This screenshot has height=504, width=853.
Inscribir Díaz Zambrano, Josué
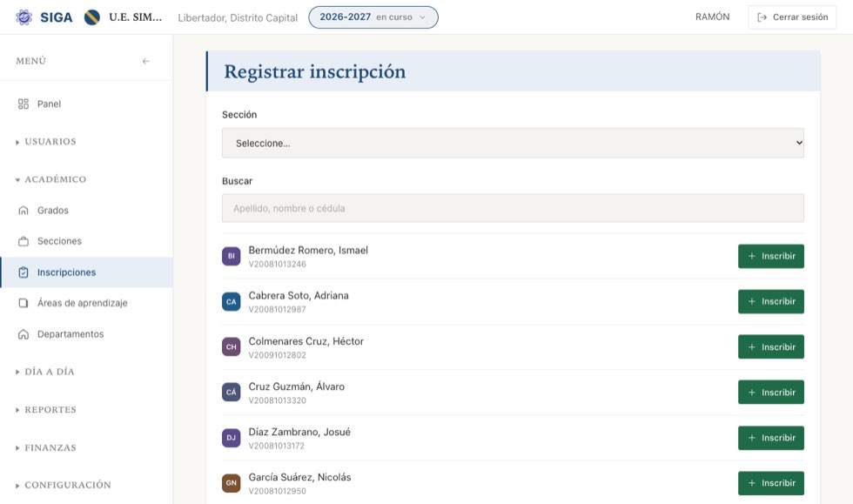(x=771, y=438)
